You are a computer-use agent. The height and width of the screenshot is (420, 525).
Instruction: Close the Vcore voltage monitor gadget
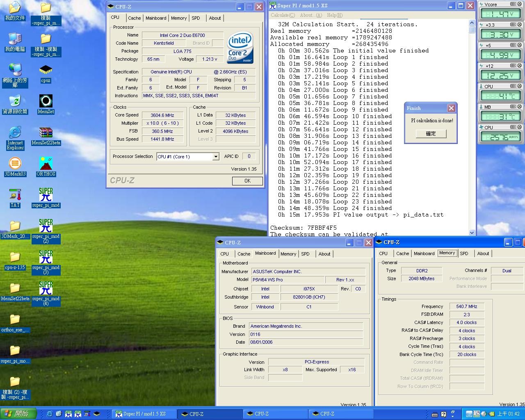point(519,4)
